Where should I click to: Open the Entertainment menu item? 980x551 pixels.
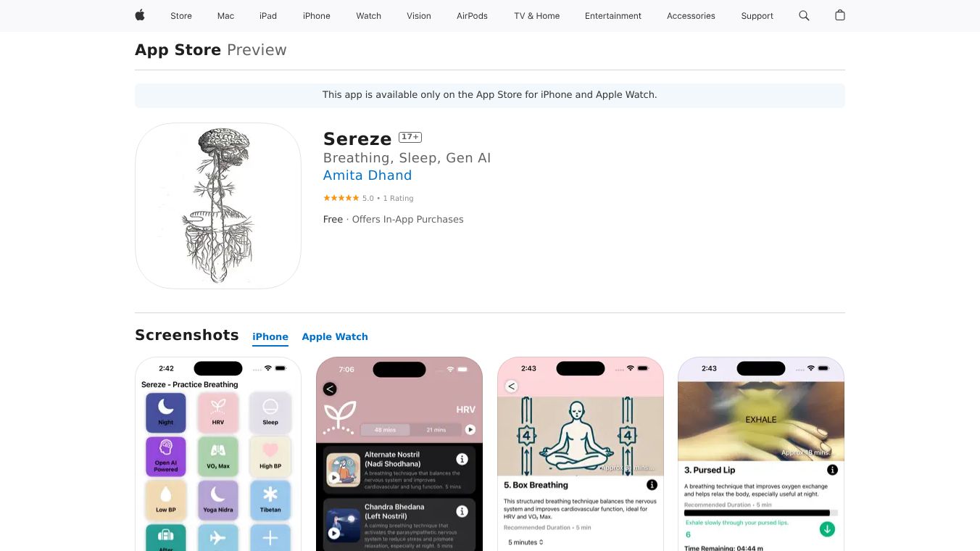click(613, 16)
